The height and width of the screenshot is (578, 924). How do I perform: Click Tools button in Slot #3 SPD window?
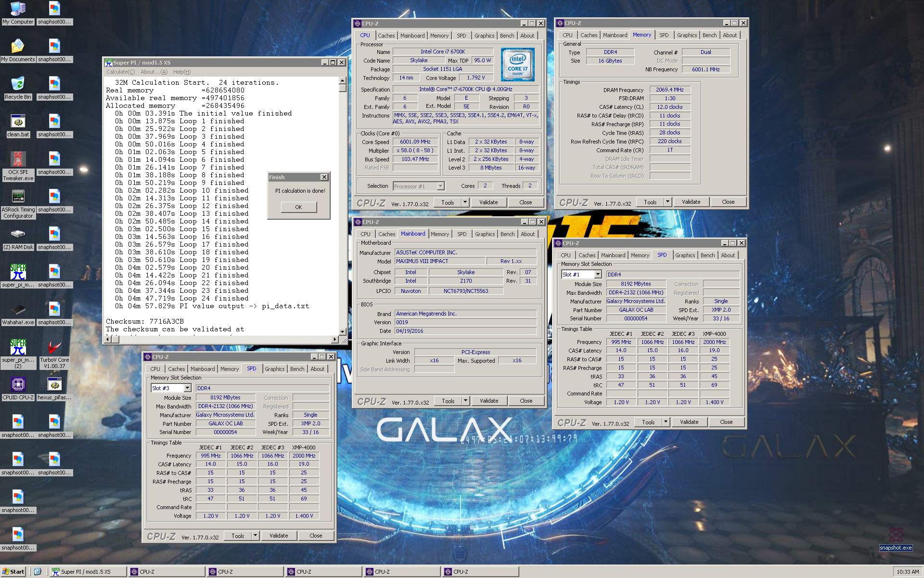pyautogui.click(x=238, y=536)
